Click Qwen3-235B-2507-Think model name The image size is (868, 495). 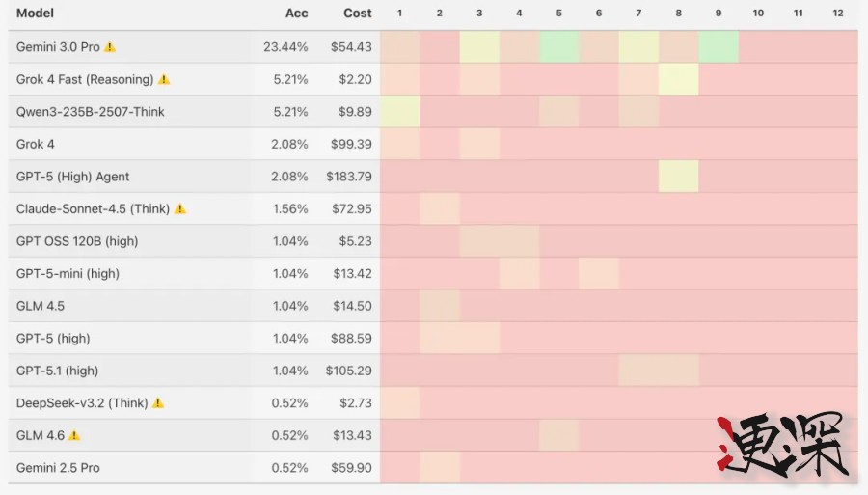[90, 112]
